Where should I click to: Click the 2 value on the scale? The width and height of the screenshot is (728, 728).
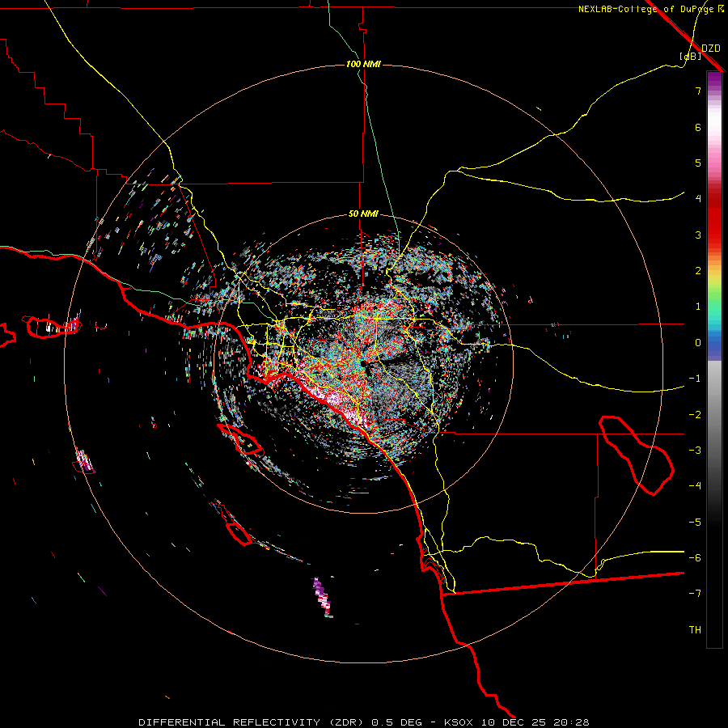[x=698, y=271]
